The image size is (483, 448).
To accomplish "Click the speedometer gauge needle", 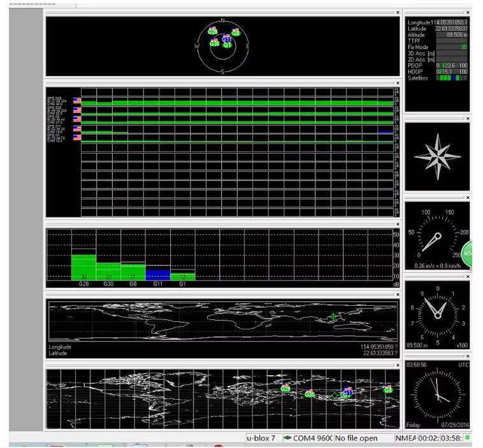I will (x=431, y=242).
